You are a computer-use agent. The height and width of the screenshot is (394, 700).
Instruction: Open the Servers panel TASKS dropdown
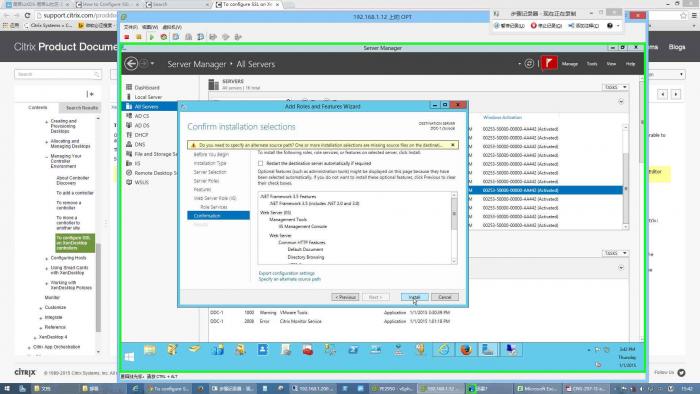point(615,87)
